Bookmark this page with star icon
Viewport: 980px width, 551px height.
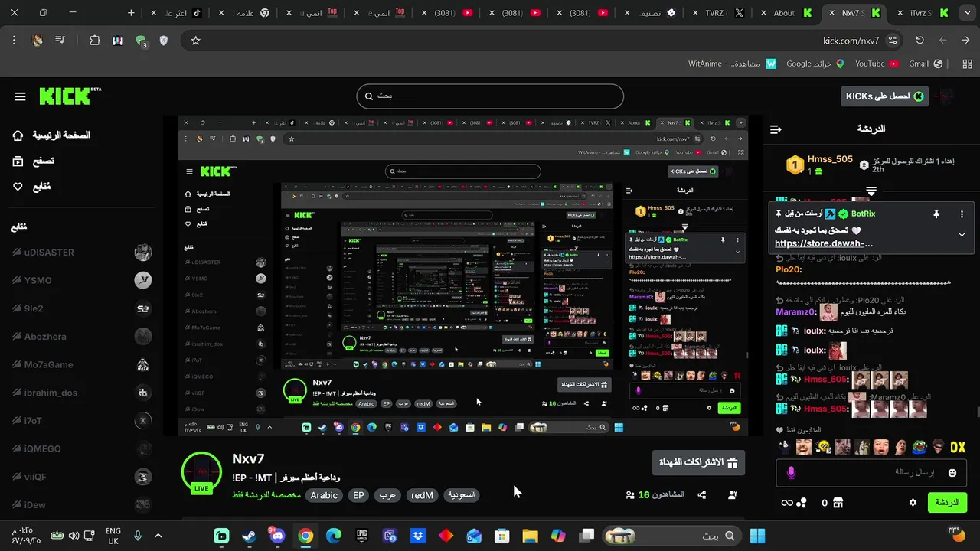(195, 41)
